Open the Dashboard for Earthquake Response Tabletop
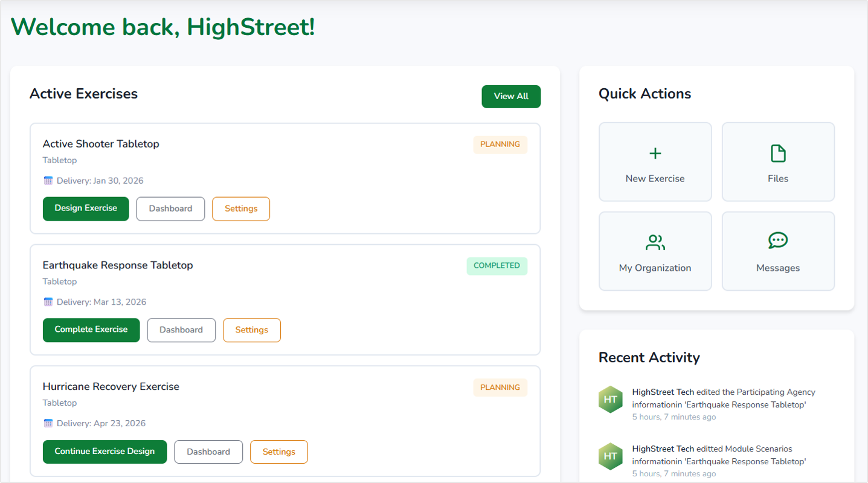This screenshot has width=868, height=483. click(x=181, y=330)
